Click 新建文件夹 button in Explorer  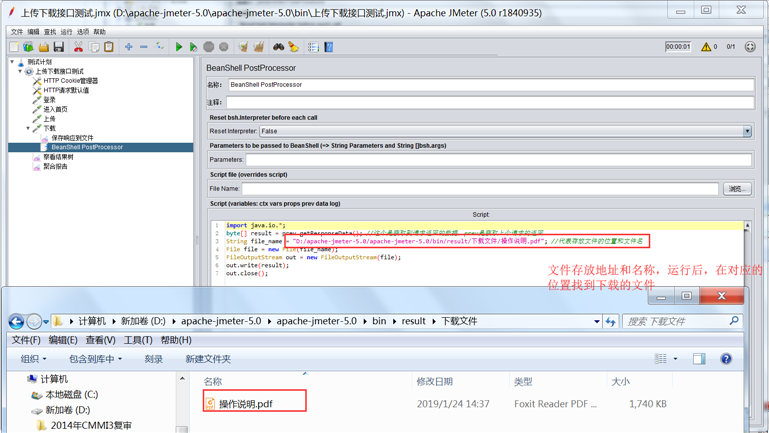pos(208,359)
